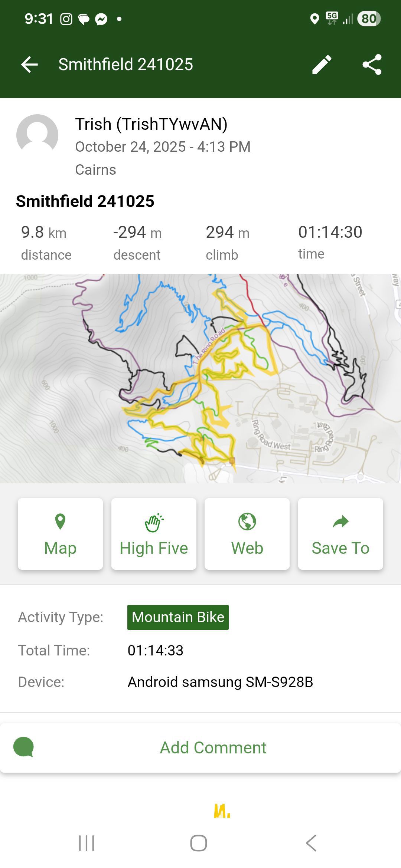
Task: Tap the green comment bubble icon
Action: point(24,747)
